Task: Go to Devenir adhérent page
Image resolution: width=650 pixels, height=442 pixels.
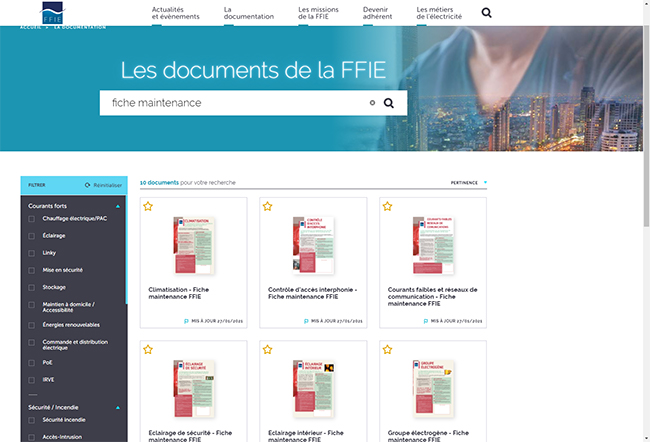Action: 376,13
